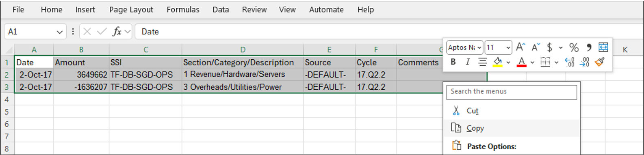
Task: Apply red font color
Action: pos(522,62)
